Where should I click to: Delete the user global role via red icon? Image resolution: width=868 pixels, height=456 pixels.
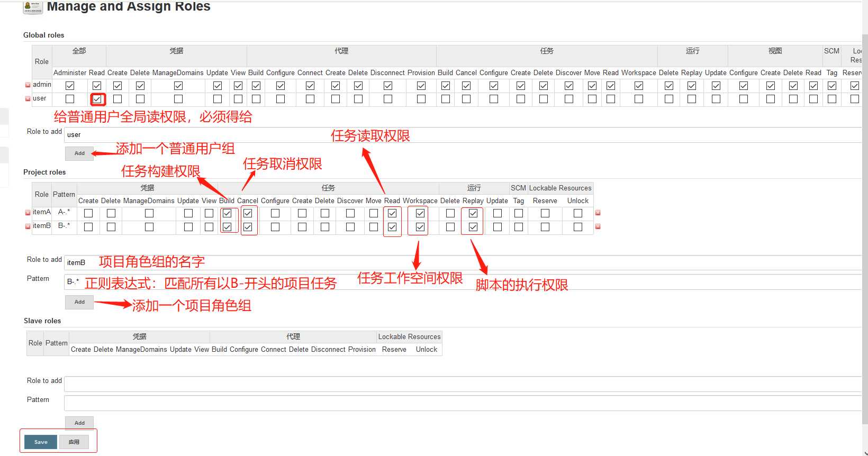click(28, 99)
